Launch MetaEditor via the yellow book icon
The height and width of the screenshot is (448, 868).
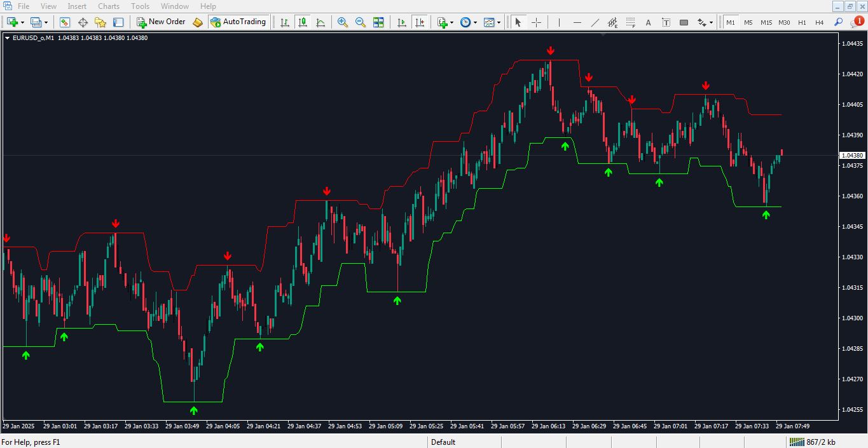[x=198, y=22]
